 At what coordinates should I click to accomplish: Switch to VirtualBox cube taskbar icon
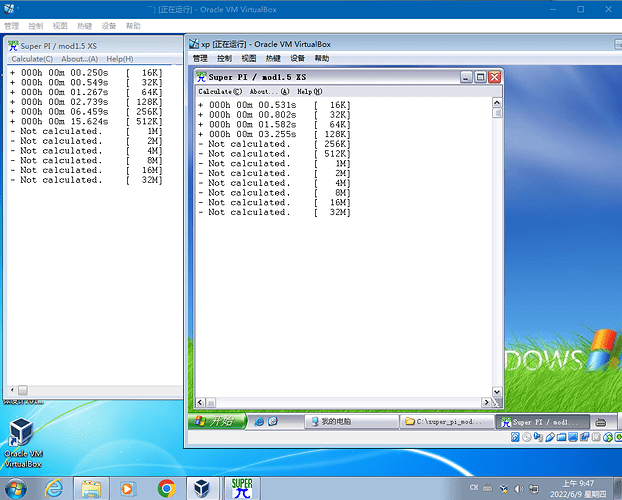[202, 488]
